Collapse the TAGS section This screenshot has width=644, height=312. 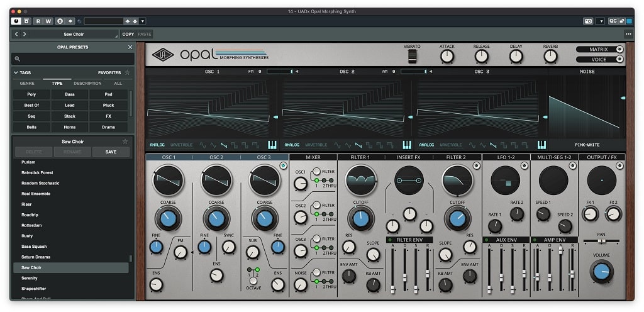click(23, 73)
